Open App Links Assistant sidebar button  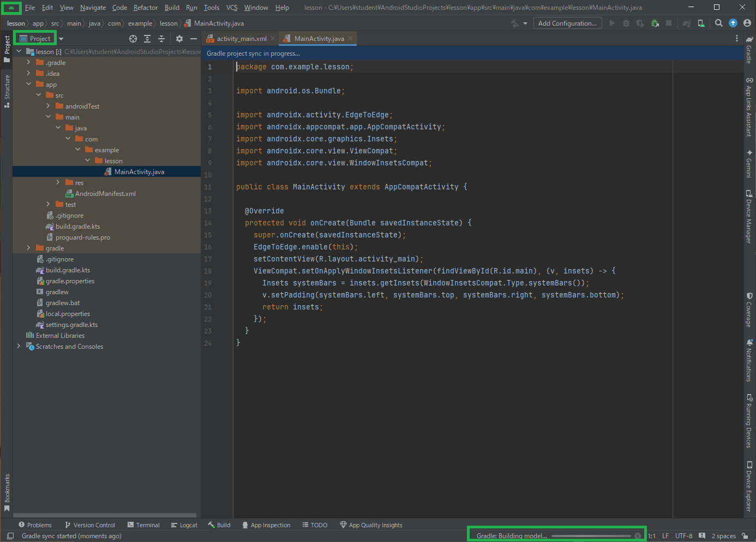pyautogui.click(x=749, y=107)
